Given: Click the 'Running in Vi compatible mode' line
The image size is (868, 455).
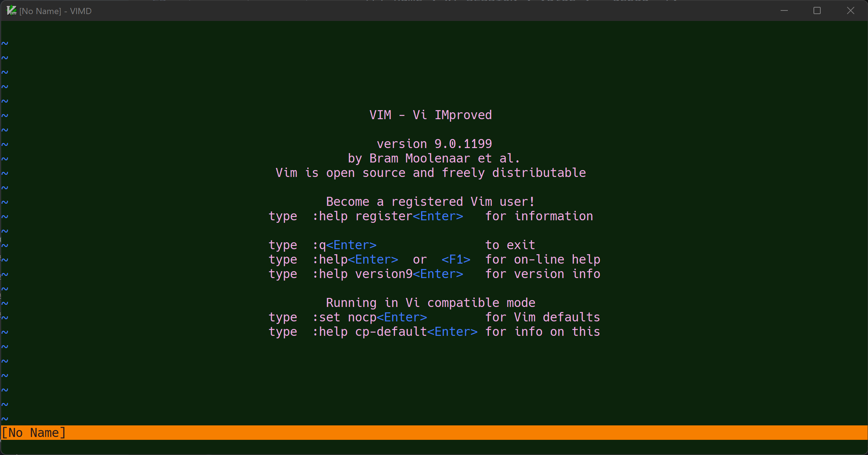Looking at the screenshot, I should [x=430, y=303].
